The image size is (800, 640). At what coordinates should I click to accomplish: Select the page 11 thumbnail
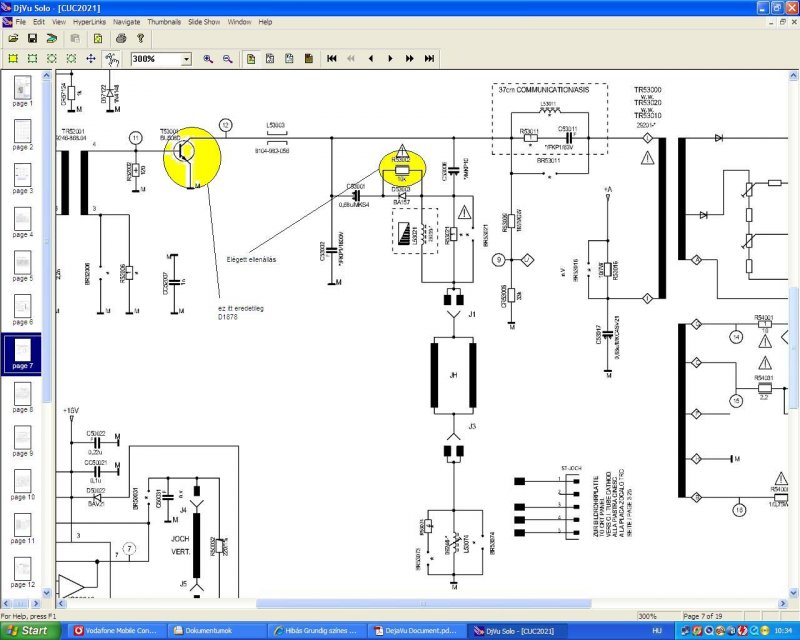point(22,529)
